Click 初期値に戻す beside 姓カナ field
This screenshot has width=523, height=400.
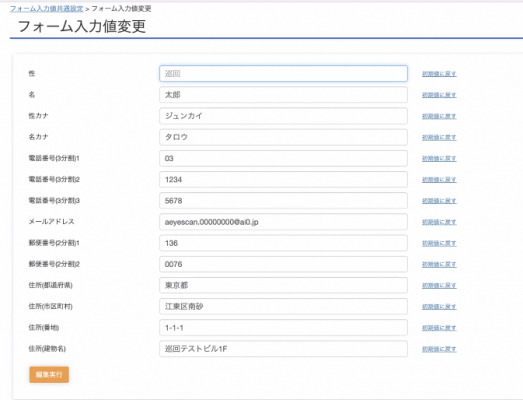(x=439, y=116)
